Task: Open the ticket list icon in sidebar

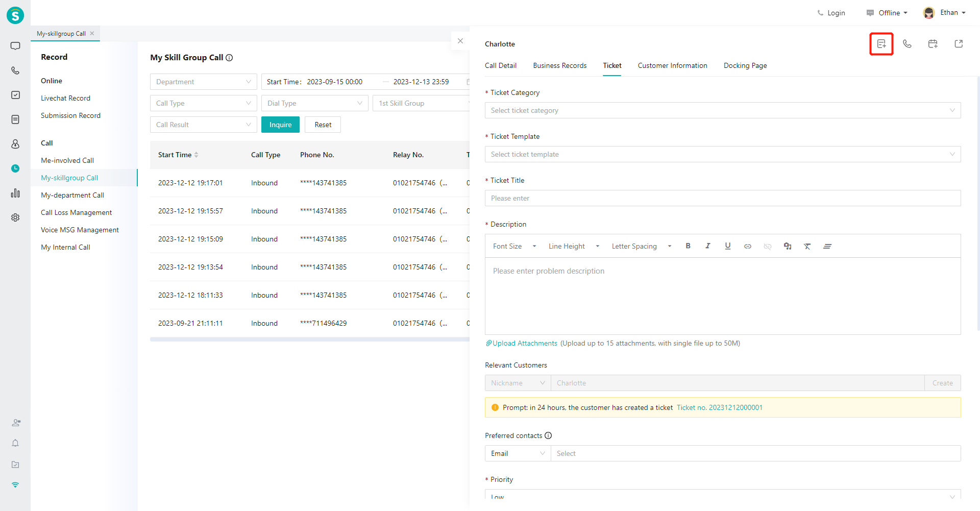Action: tap(15, 119)
